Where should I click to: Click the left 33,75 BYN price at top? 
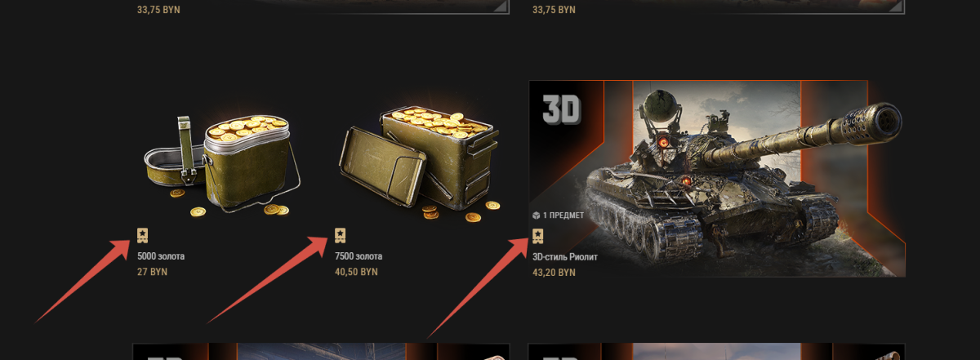click(x=159, y=10)
